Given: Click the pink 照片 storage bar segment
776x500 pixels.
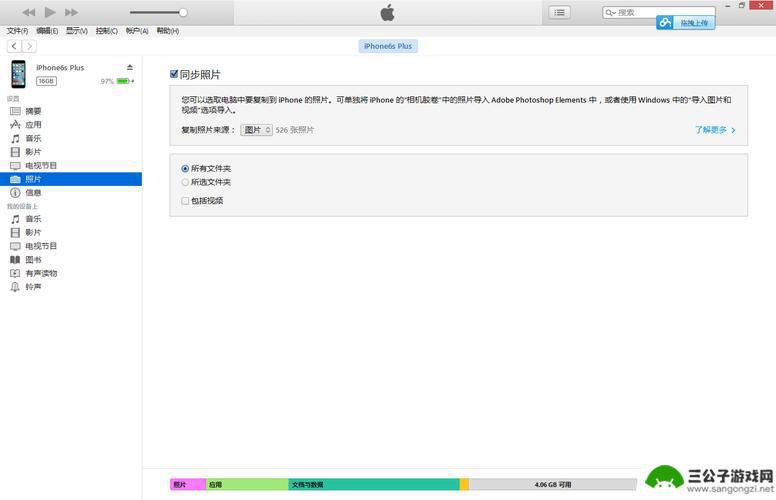Looking at the screenshot, I should pyautogui.click(x=188, y=485).
